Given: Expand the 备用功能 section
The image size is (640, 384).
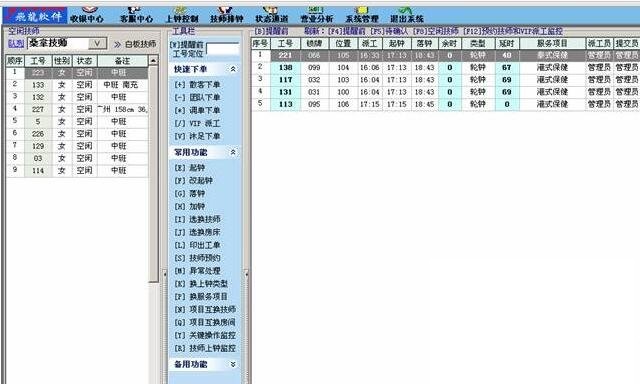Looking at the screenshot, I should coord(233,364).
